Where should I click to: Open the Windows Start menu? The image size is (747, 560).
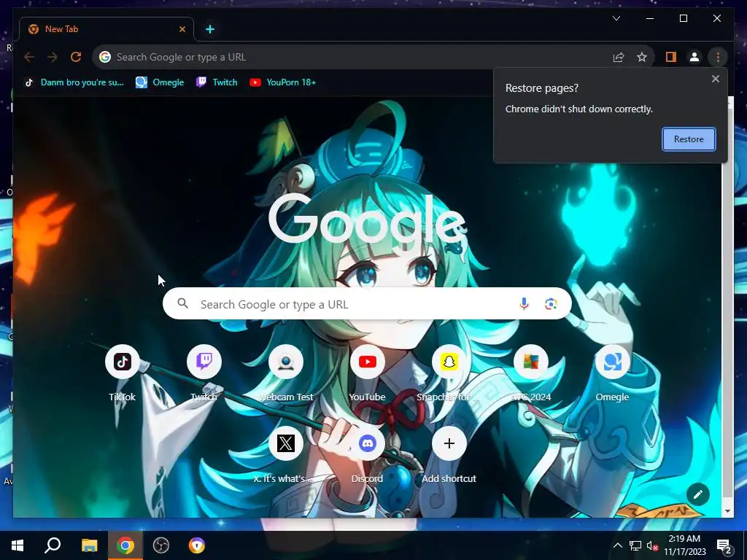18,545
